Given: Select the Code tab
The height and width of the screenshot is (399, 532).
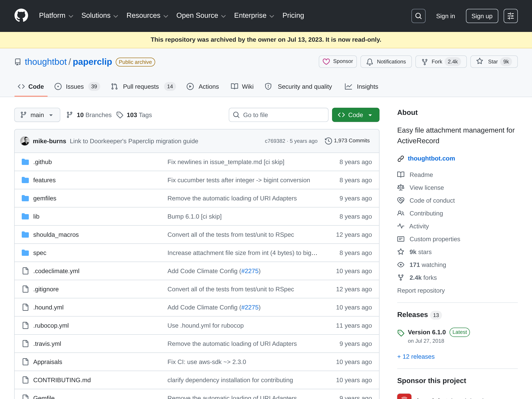Looking at the screenshot, I should (31, 87).
